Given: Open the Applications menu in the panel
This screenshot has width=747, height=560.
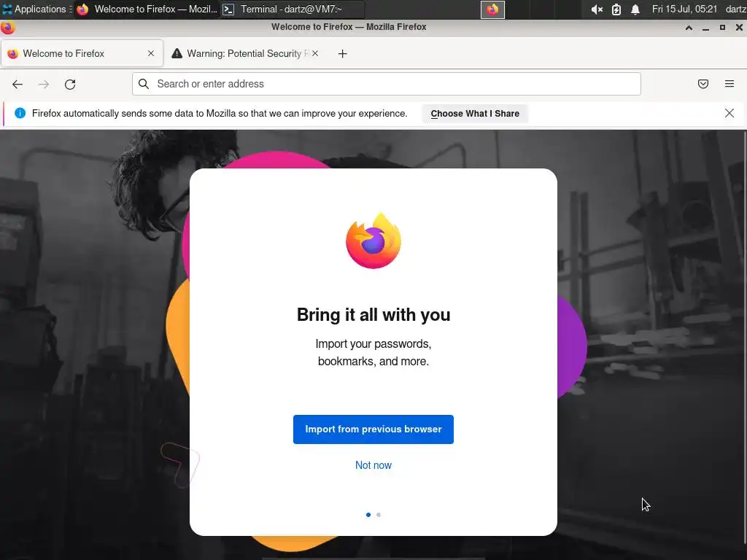Looking at the screenshot, I should coord(36,9).
